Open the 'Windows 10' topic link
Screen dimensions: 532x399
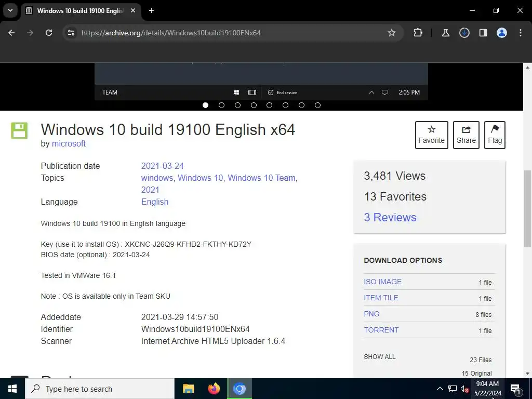tap(200, 178)
